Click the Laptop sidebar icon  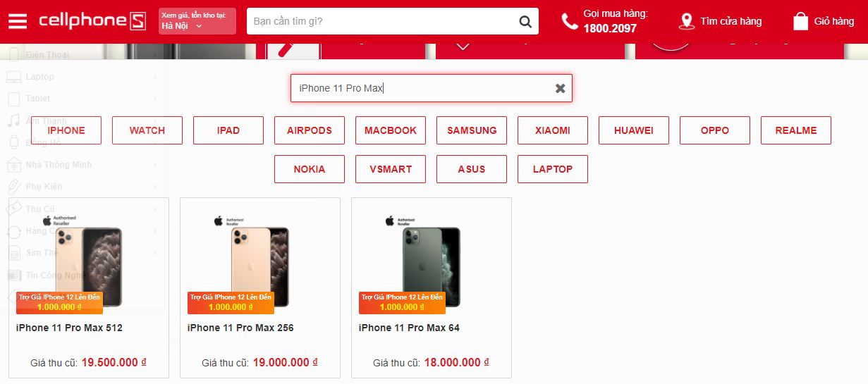pyautogui.click(x=14, y=76)
